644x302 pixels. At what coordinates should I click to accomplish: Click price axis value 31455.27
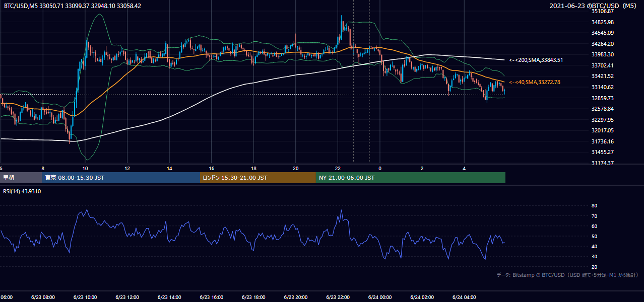[602, 152]
